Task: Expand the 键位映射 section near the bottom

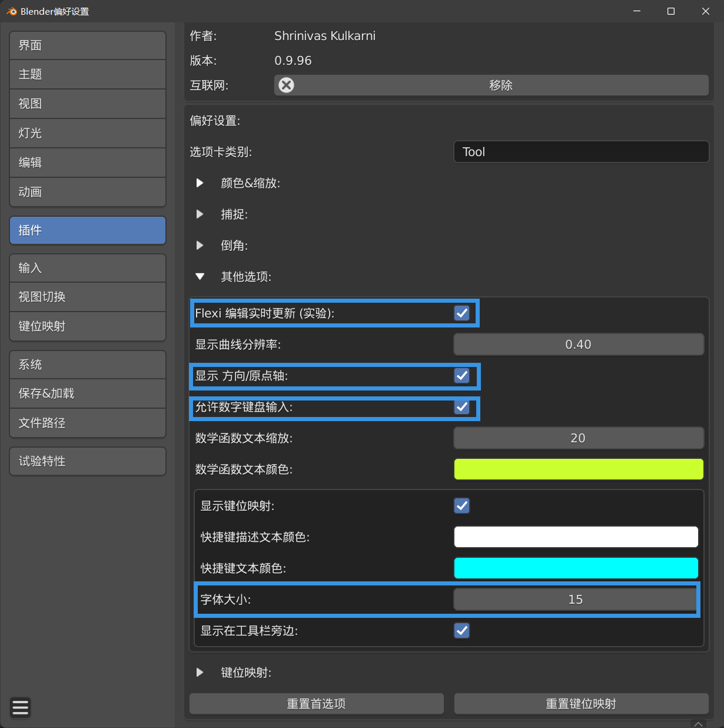Action: point(200,672)
